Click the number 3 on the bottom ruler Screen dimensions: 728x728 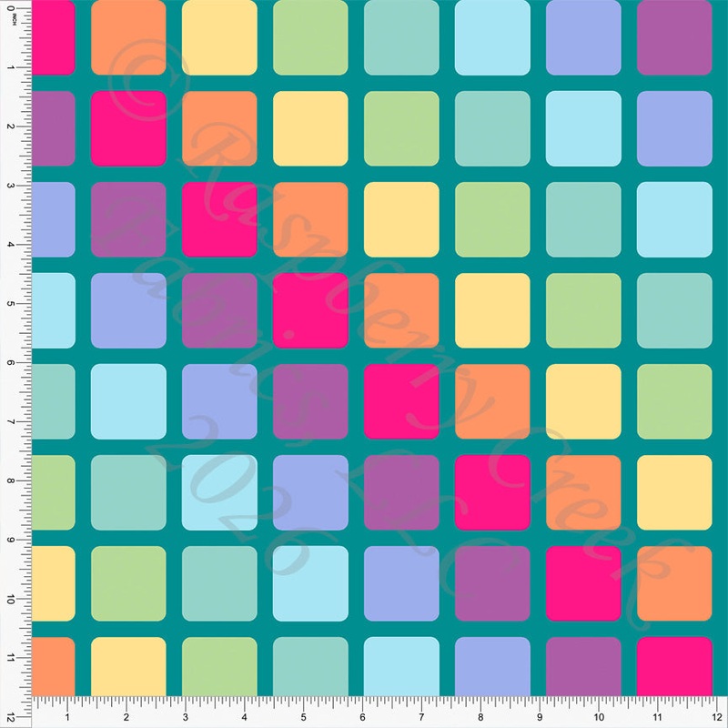186,717
